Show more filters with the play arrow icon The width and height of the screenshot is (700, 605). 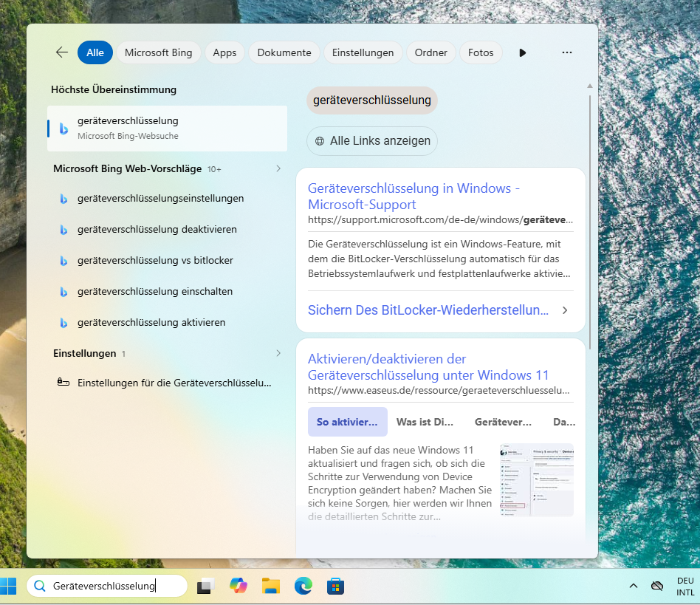[x=522, y=52]
